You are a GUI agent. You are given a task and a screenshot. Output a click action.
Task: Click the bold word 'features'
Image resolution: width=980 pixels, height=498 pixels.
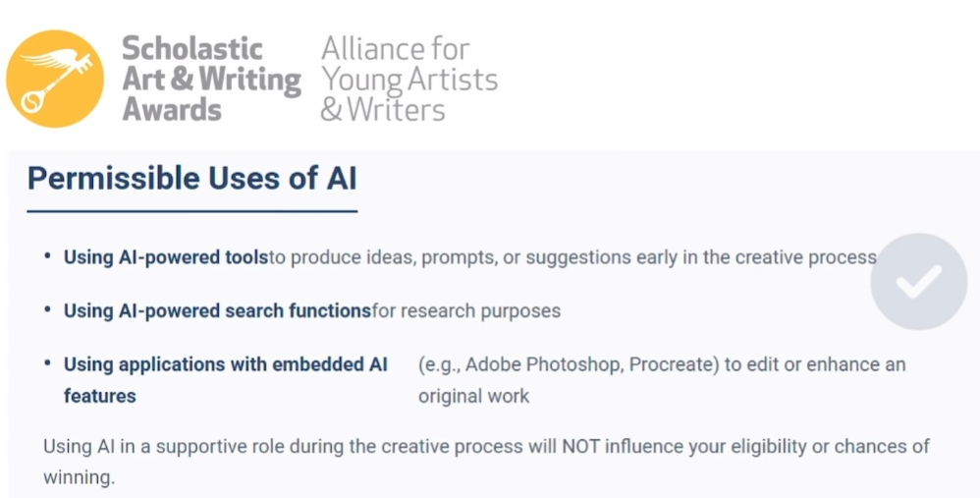[x=99, y=397]
